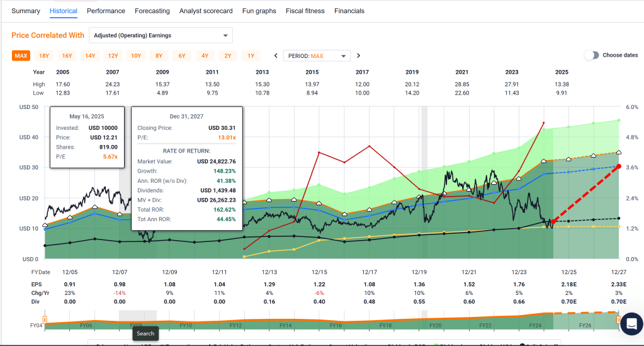Viewport: 644px width, 346px height.
Task: Click the left handle of timeline range slider
Action: click(x=45, y=320)
